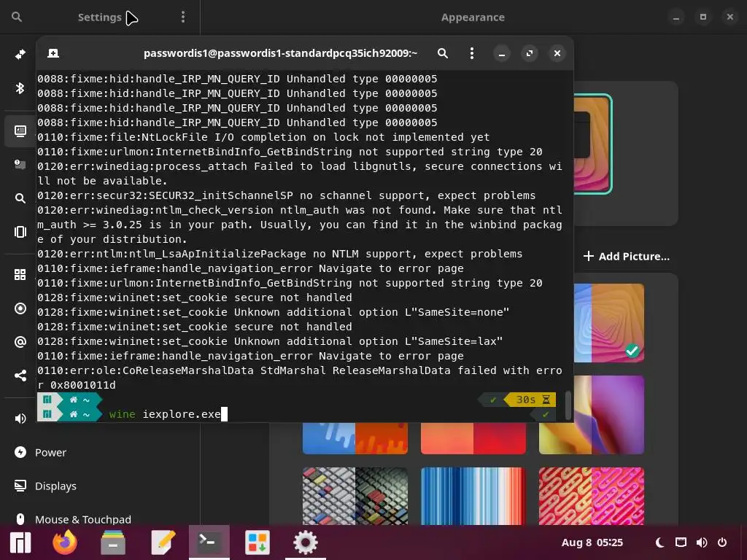Open the terminal search tool
Viewport: 747px width, 560px height.
click(443, 53)
